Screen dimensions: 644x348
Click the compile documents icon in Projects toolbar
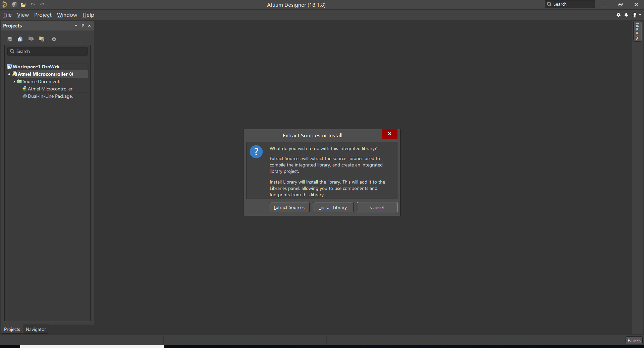coord(20,39)
